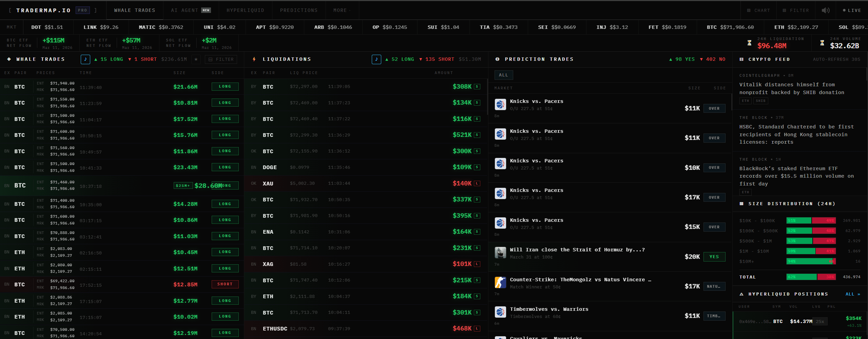Toggle Whale Trades sound alert note icon
Image resolution: width=868 pixels, height=339 pixels.
pyautogui.click(x=85, y=59)
